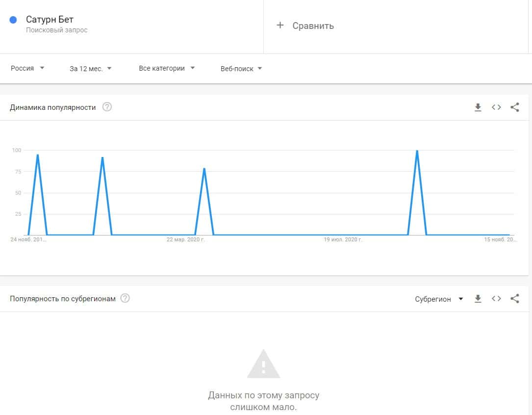Open the Субрегион dropdown
This screenshot has width=532, height=415.
439,299
